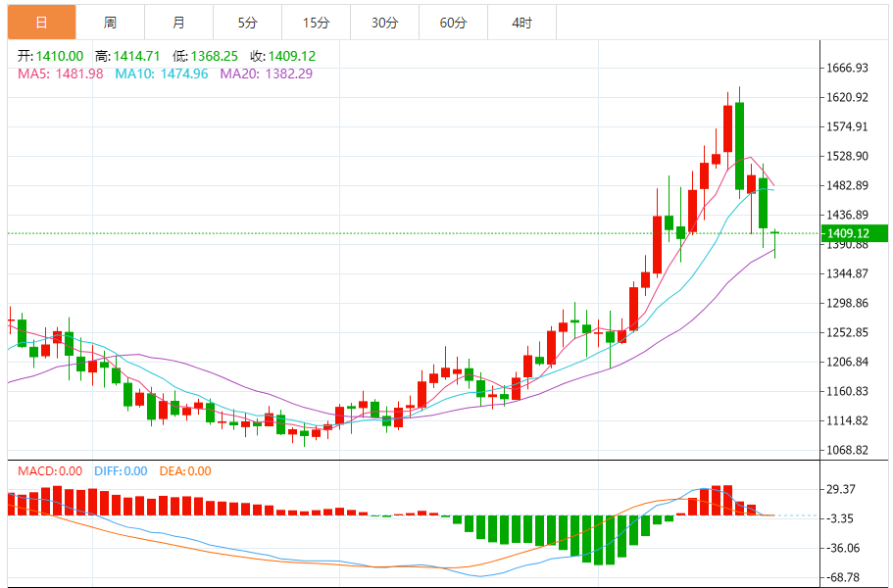Switch to the 4时 timeframe tab
Image resolution: width=893 pixels, height=588 pixels.
click(521, 23)
